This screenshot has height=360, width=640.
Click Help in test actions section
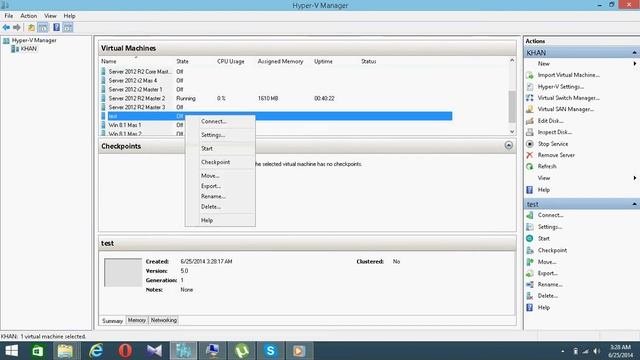(544, 308)
